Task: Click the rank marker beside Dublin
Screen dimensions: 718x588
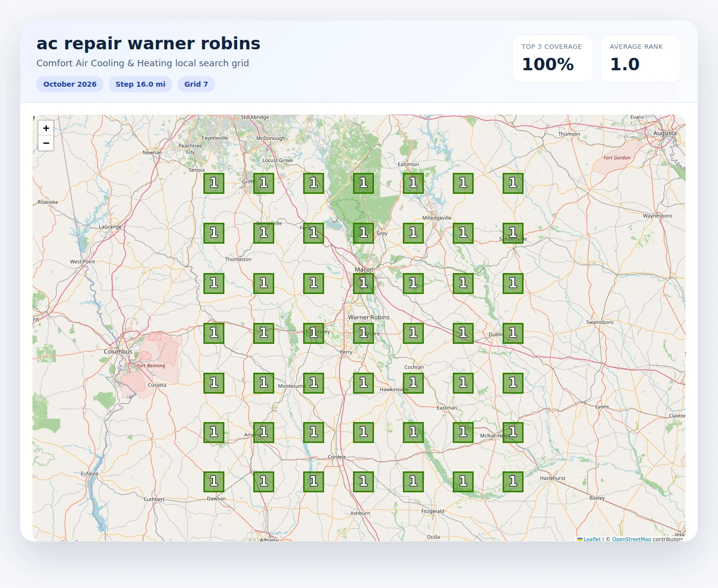Action: click(513, 333)
